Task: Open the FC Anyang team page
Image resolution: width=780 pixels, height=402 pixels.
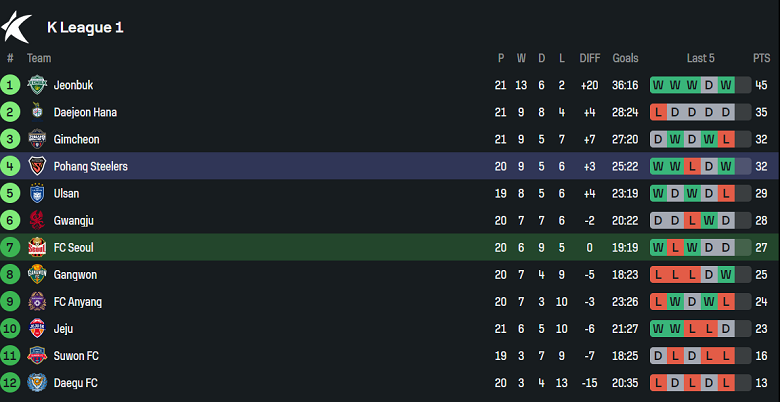Action: (78, 301)
